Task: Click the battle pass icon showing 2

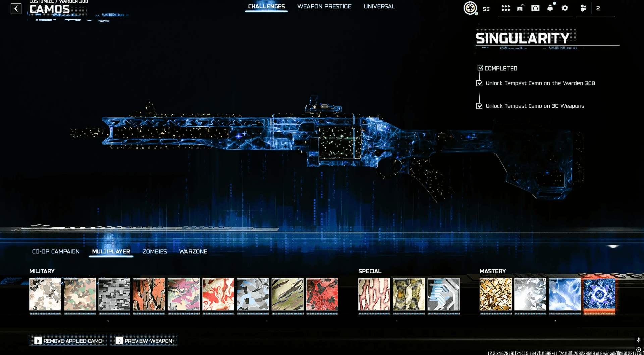Action: click(x=598, y=8)
